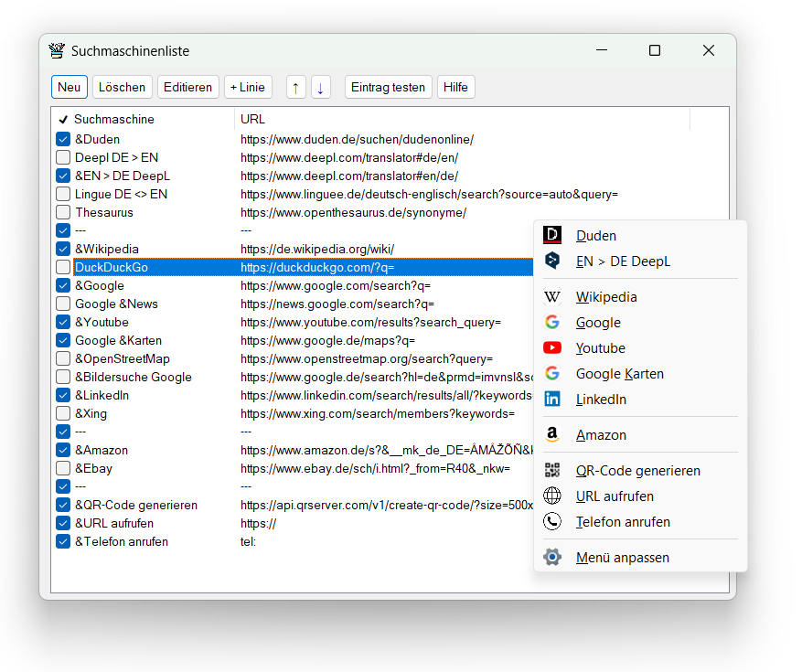Uncheck the &Duden checkbox
The width and height of the screenshot is (802, 672).
tap(63, 139)
